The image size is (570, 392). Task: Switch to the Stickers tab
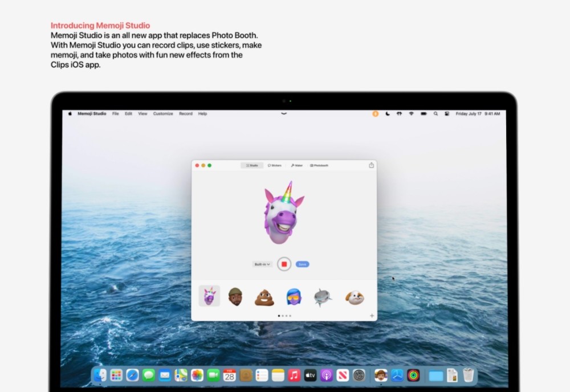tap(276, 165)
